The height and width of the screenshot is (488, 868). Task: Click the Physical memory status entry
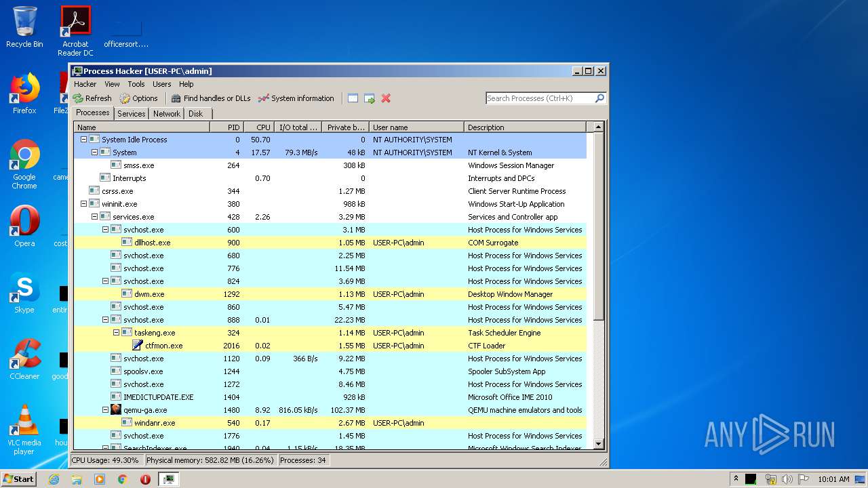tap(210, 460)
